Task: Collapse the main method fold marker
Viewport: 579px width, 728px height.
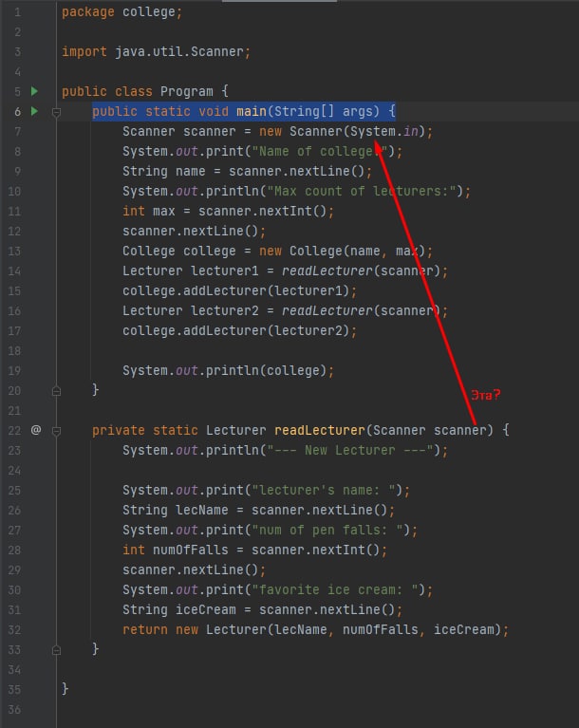Action: coord(56,112)
